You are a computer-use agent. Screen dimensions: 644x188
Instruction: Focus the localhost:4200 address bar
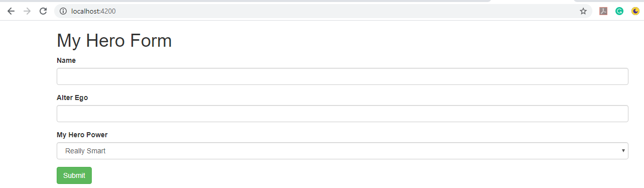[x=321, y=11]
